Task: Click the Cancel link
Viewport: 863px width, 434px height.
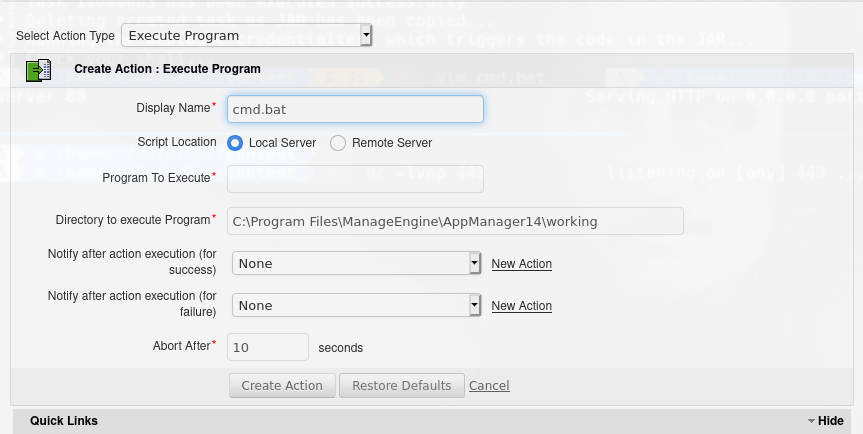Action: [489, 386]
